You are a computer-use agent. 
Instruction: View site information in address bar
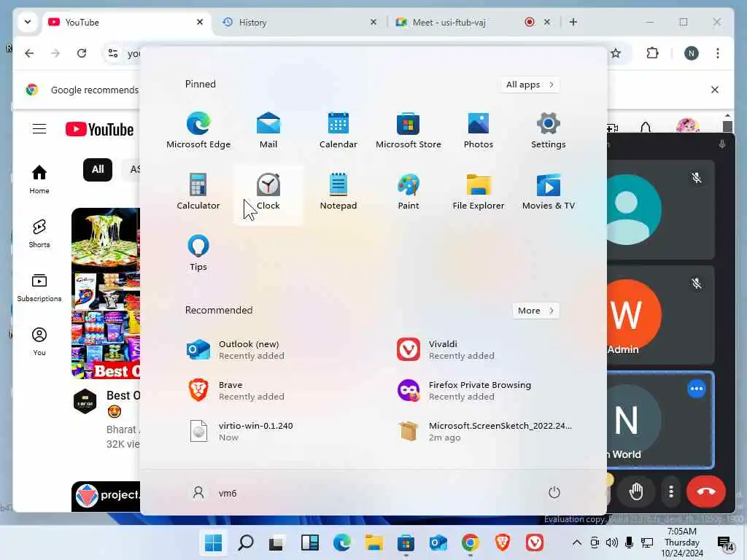point(113,53)
